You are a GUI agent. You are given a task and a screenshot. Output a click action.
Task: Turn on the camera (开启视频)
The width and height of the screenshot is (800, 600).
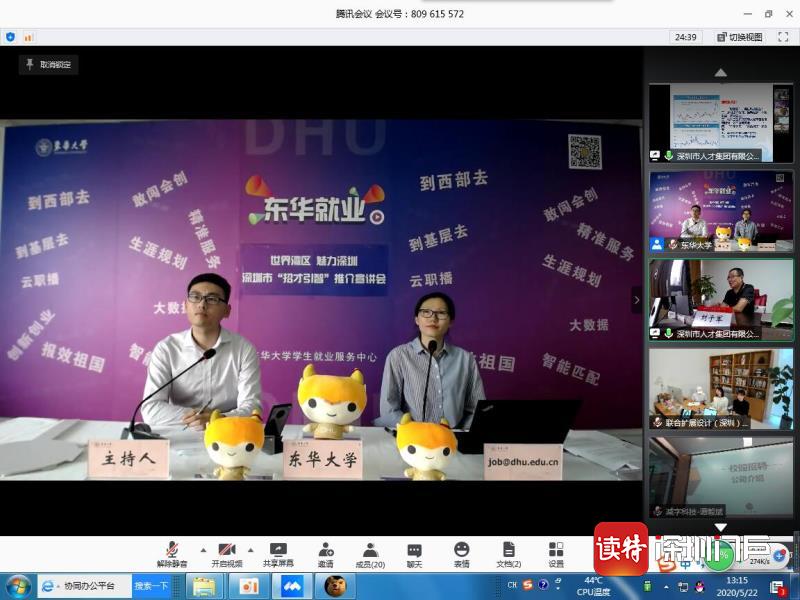coord(227,555)
